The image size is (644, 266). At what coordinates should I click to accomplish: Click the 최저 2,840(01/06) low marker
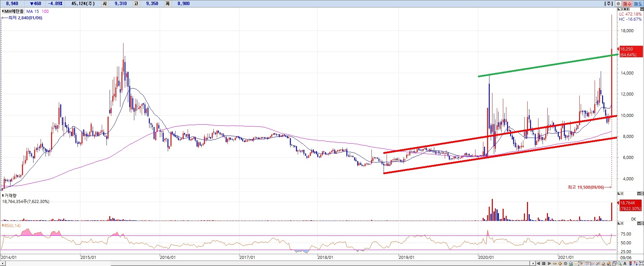tap(22, 18)
